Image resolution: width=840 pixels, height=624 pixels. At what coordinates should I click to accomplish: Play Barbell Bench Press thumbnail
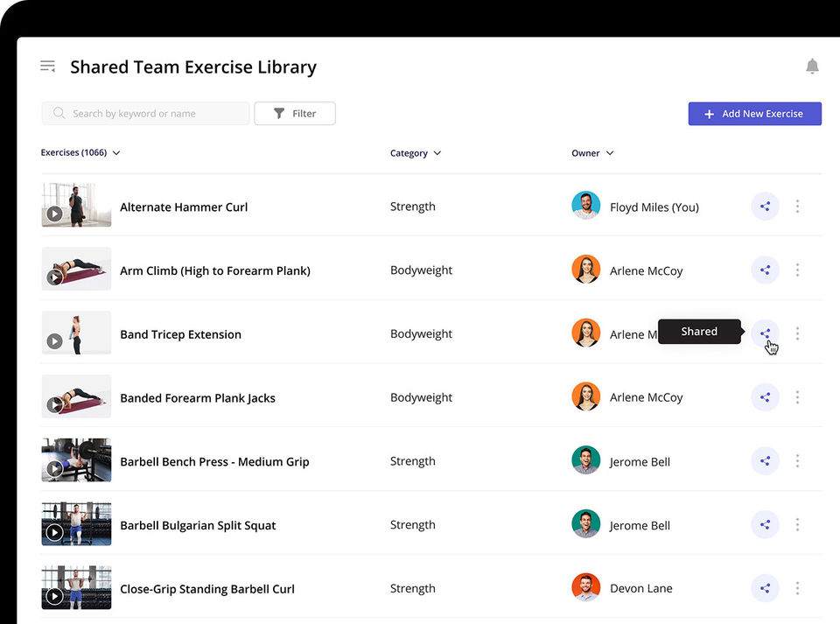76,460
